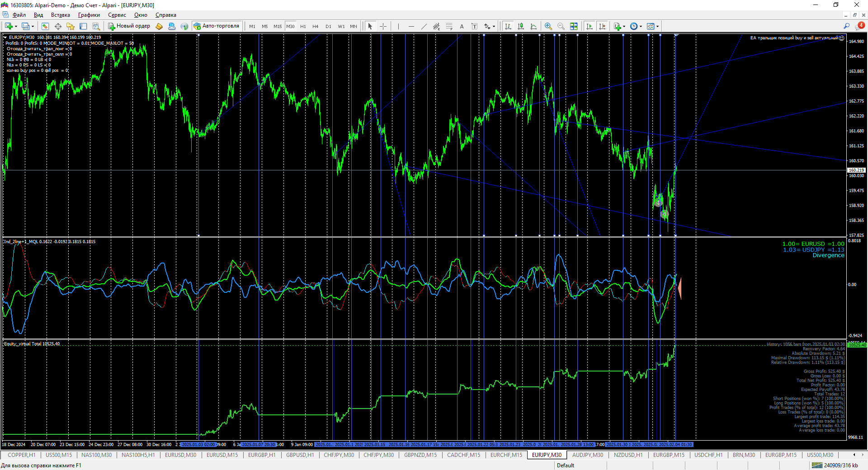Click the connection status 240909/316 kb

835,465
